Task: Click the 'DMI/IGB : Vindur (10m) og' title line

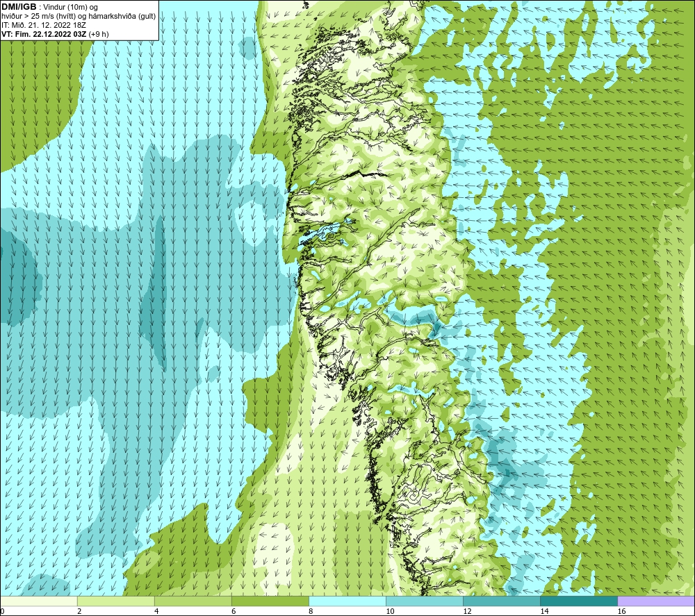Action: click(49, 7)
